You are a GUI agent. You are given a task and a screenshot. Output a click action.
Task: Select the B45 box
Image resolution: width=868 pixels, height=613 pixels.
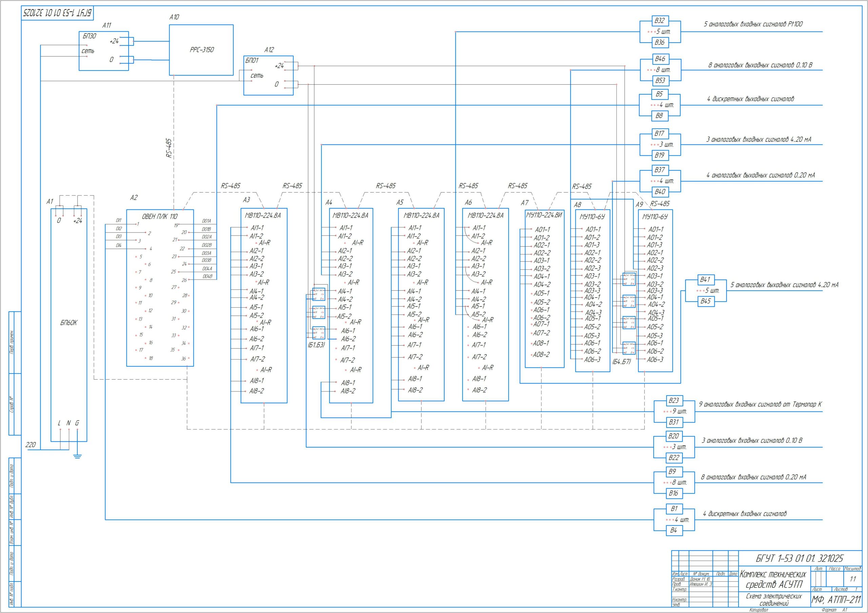[706, 301]
